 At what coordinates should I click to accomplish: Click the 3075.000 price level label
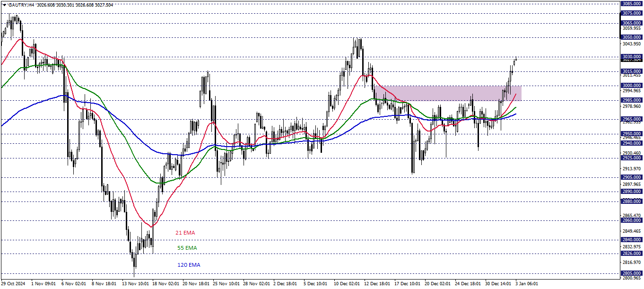click(631, 13)
